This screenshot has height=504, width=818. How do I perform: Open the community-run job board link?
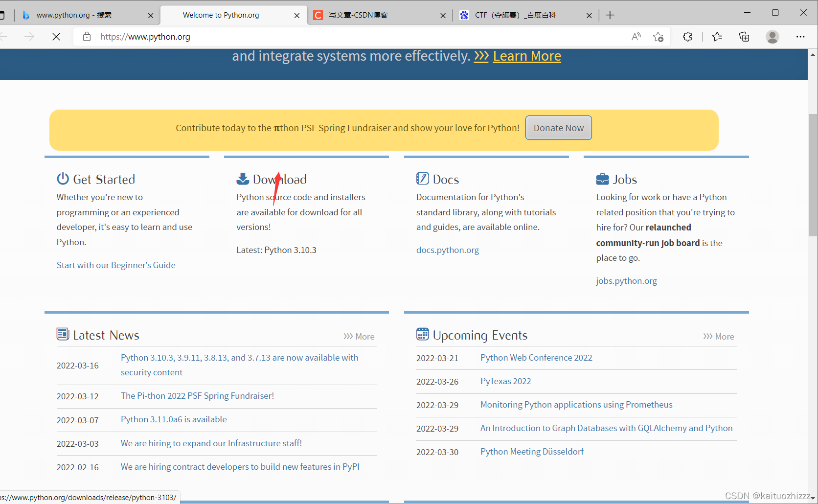[648, 243]
